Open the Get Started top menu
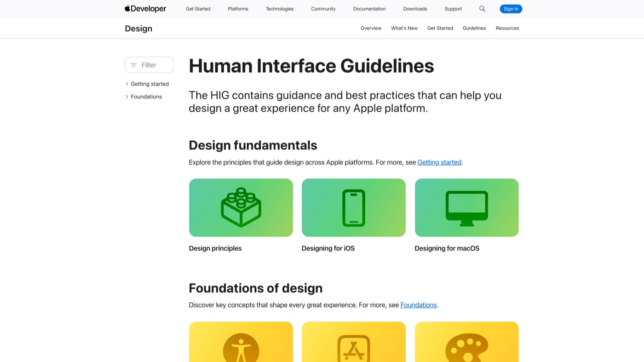 point(198,9)
